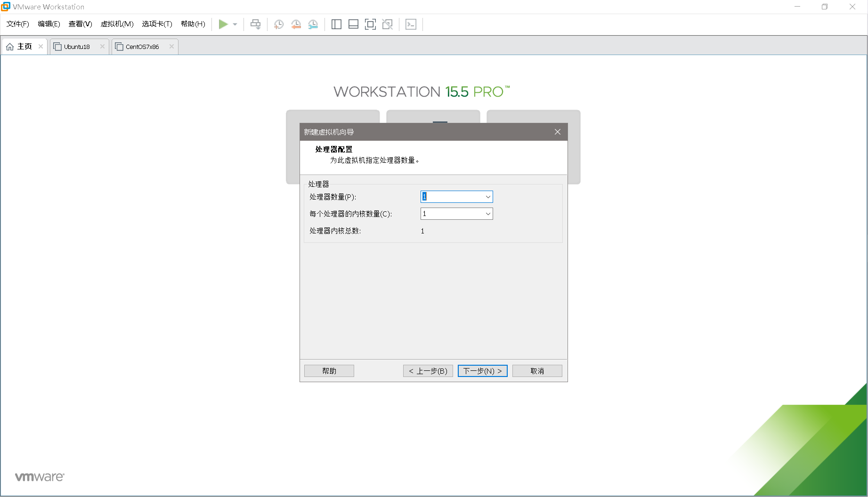This screenshot has height=497, width=868.
Task: Open the 选项卡(T) menu
Action: pos(157,24)
